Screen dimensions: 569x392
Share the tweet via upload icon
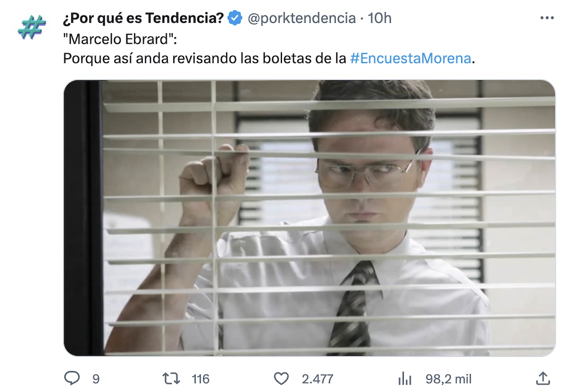[543, 378]
